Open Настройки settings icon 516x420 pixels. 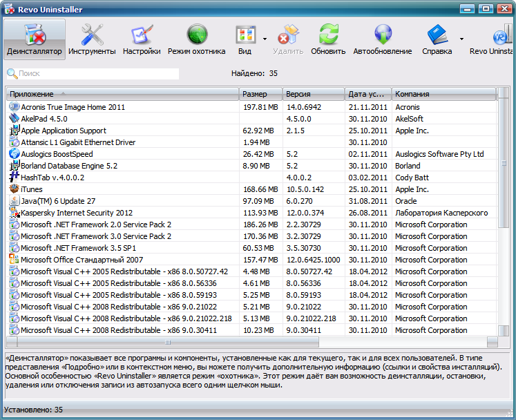pos(142,35)
